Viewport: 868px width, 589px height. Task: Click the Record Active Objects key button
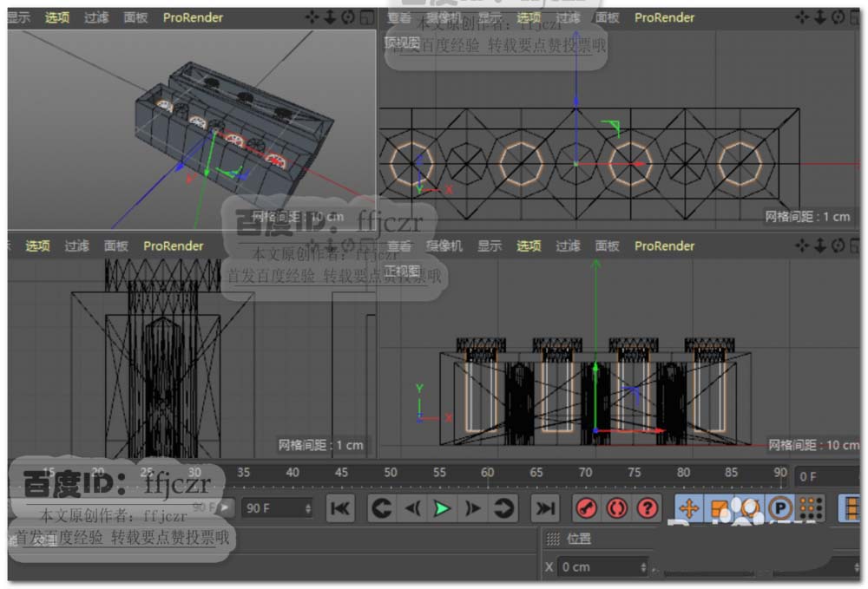587,508
